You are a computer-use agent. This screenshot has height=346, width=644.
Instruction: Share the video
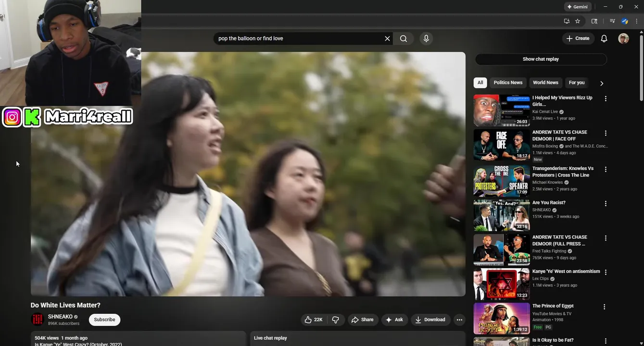click(362, 320)
